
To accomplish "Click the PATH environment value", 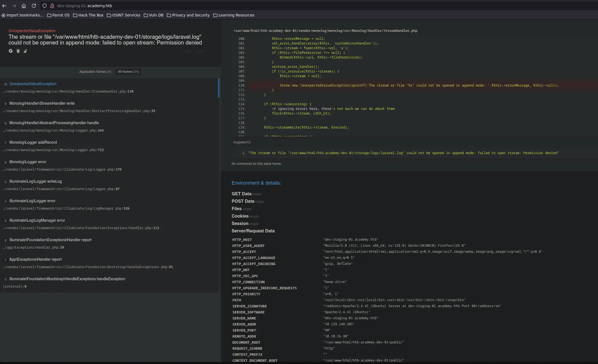I will tap(394, 300).
